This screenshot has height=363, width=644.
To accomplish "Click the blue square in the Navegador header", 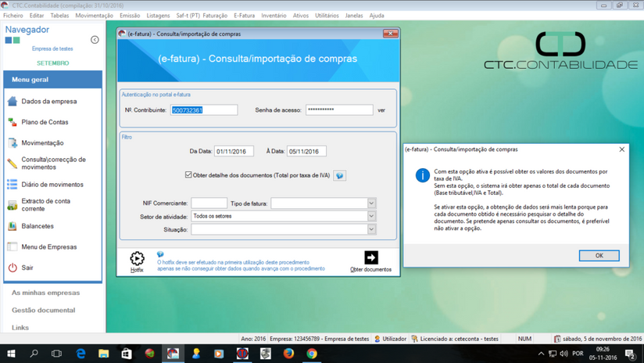I will pos(9,40).
